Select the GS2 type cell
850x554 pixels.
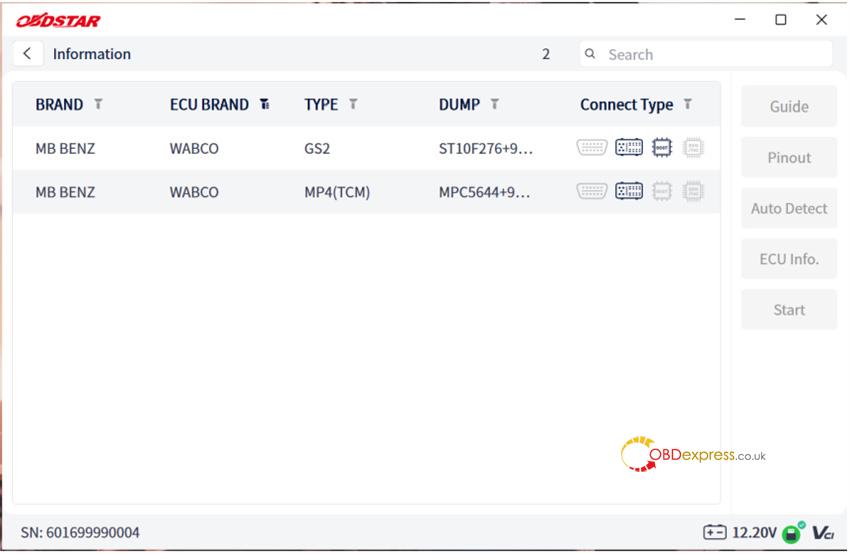coord(317,148)
